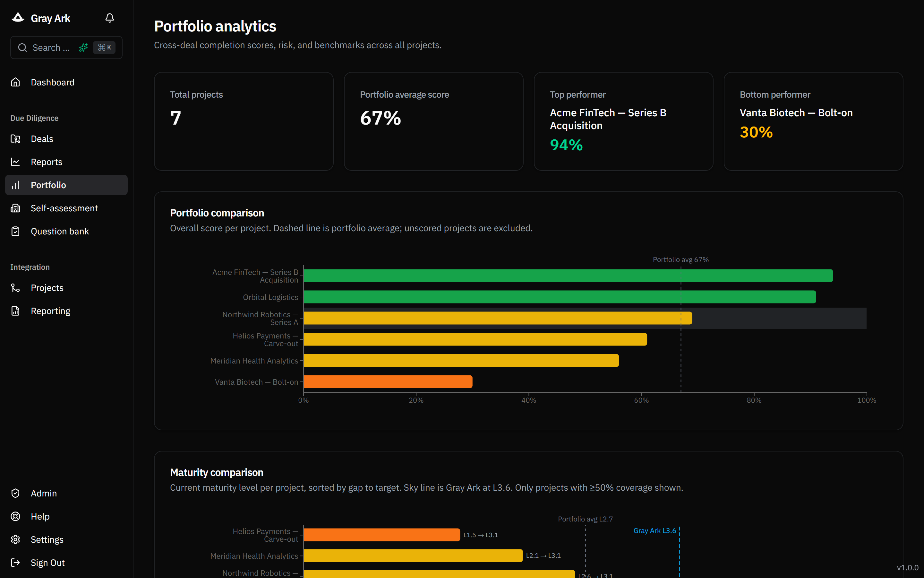Image resolution: width=924 pixels, height=578 pixels.
Task: Open the Settings link
Action: (66, 540)
